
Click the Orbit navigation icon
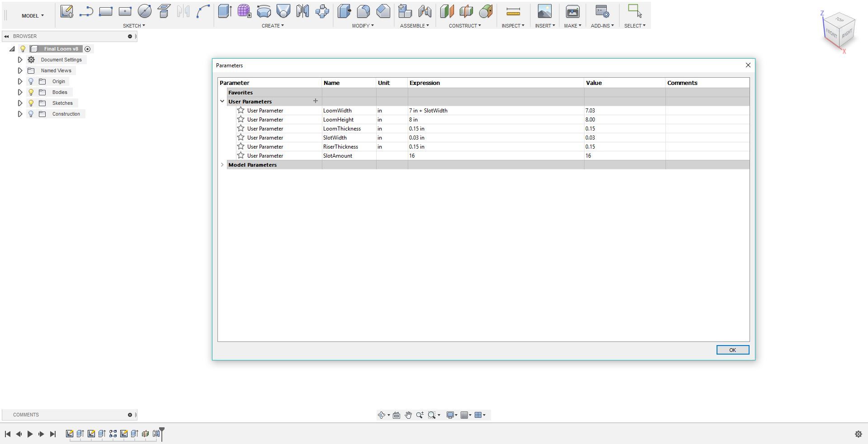(x=382, y=415)
